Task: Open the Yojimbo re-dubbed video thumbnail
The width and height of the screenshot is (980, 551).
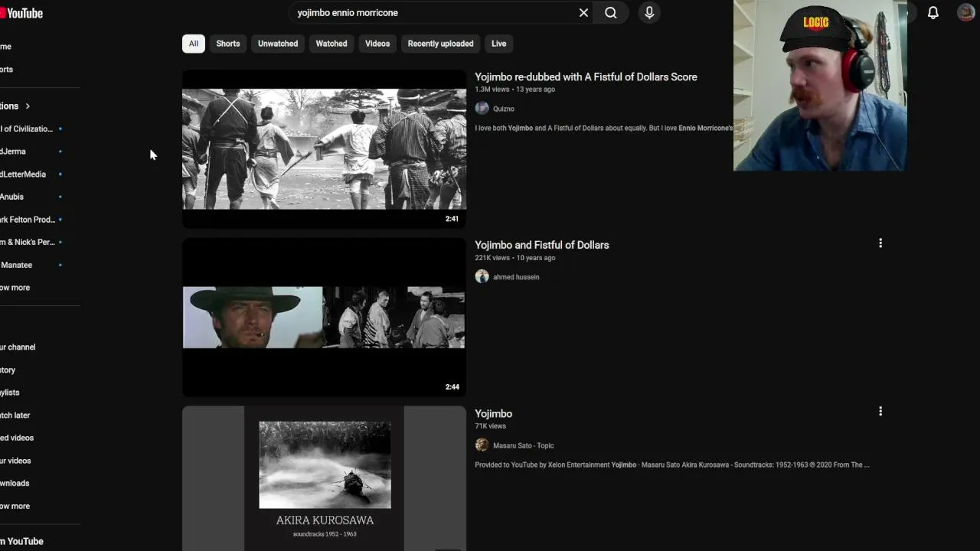Action: [324, 149]
